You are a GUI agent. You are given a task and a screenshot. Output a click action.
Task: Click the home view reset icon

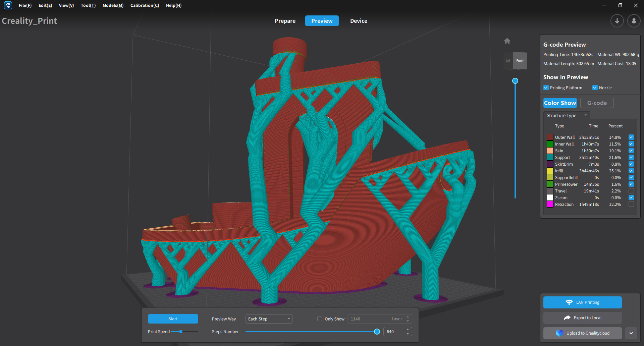click(x=507, y=41)
